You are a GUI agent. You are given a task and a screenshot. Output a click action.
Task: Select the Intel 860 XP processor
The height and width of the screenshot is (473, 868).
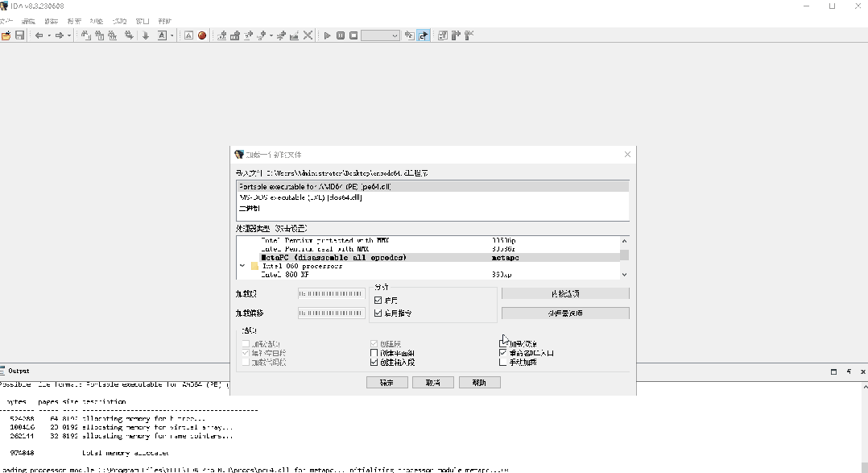[x=428, y=274]
